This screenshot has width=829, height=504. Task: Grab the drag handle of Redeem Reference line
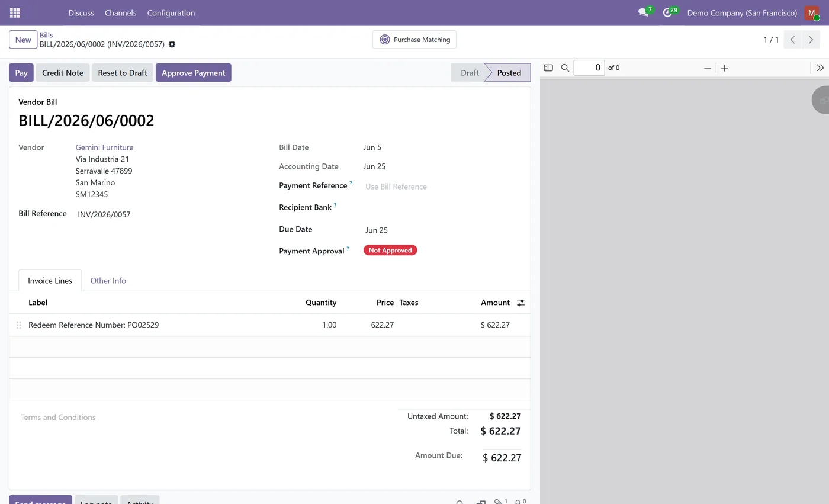(19, 325)
